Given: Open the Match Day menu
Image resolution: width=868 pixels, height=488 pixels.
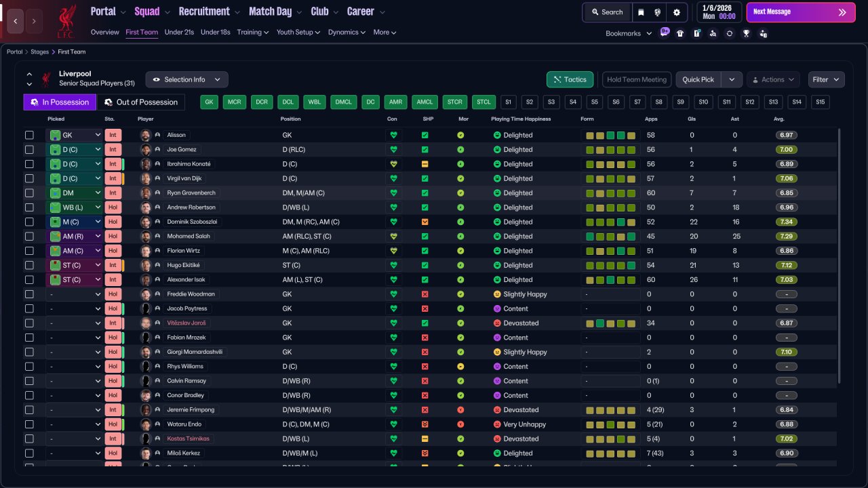Looking at the screenshot, I should (x=275, y=12).
